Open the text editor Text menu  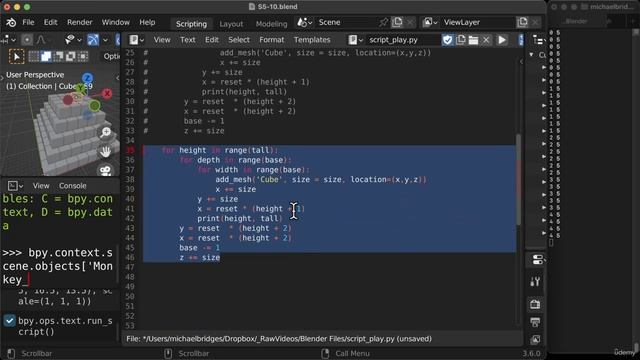[188, 40]
